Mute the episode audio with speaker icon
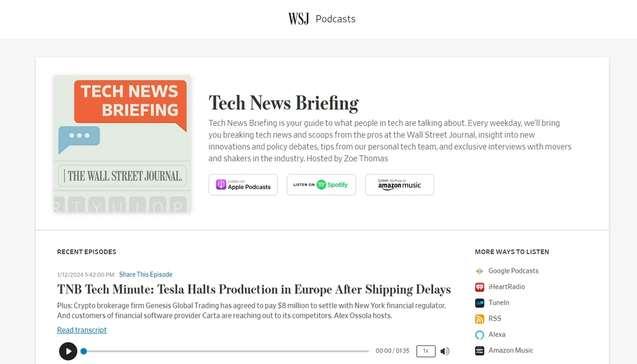This screenshot has height=364, width=637. pyautogui.click(x=445, y=351)
